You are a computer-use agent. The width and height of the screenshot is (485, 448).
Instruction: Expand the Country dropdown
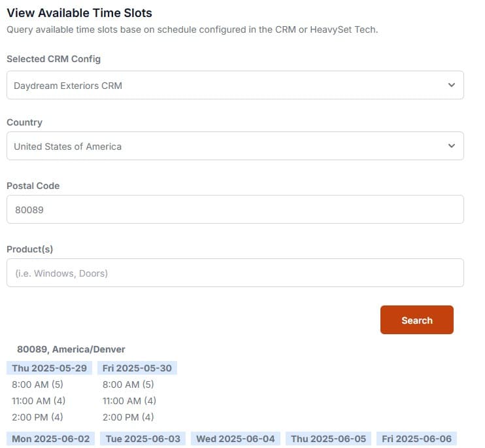(235, 146)
